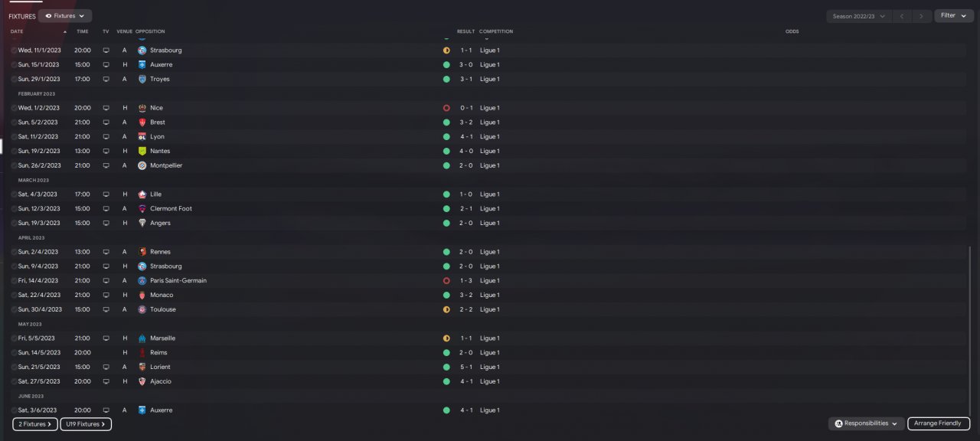Click the red loss indicator for Nice
The height and width of the screenshot is (441, 980).
[x=446, y=108]
